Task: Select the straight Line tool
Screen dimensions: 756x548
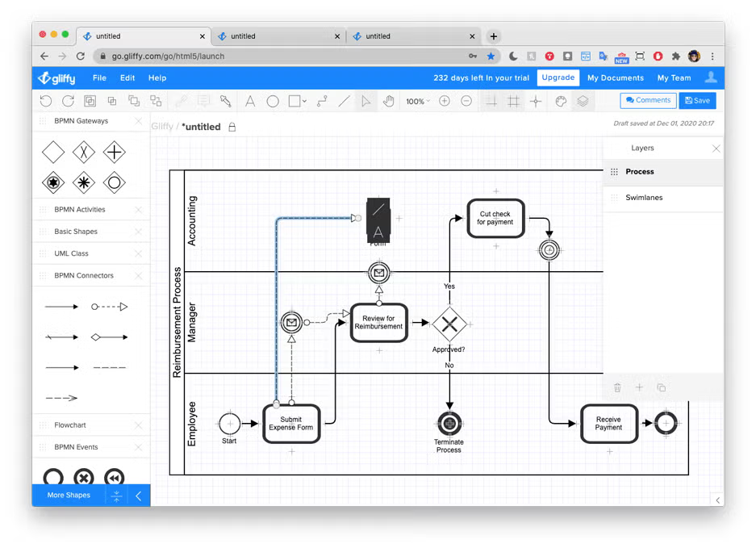Action: [344, 102]
